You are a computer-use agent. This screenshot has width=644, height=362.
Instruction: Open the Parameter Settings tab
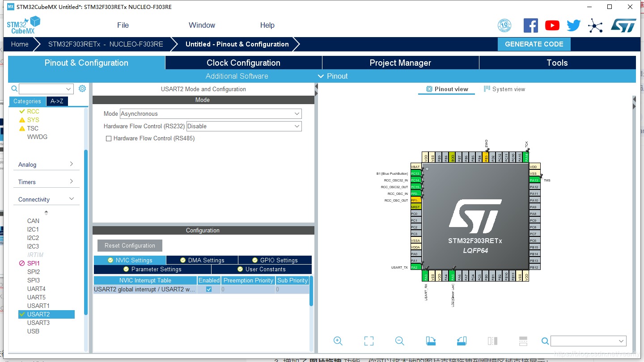153,269
